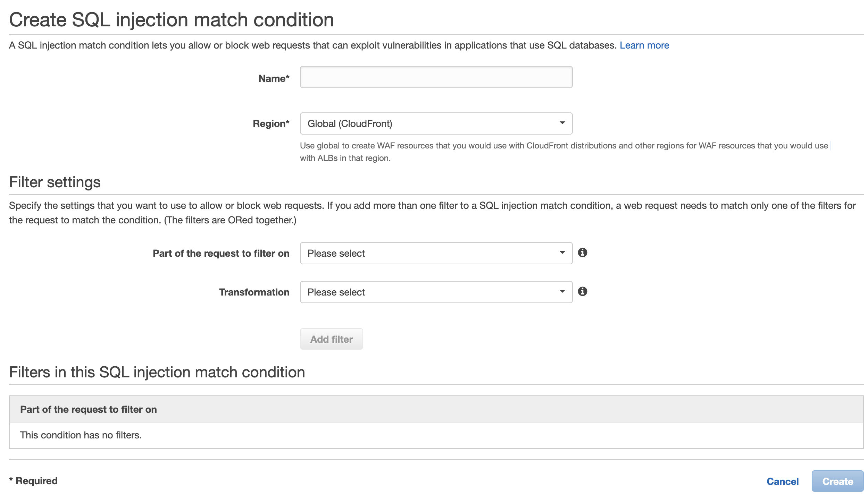The image size is (868, 496).
Task: Click the Name* field label
Action: [274, 78]
